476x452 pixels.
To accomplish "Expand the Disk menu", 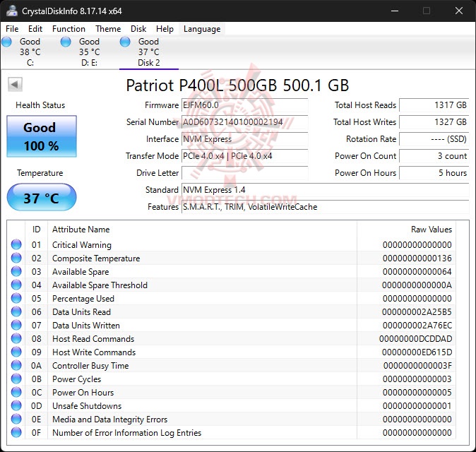I will (138, 29).
